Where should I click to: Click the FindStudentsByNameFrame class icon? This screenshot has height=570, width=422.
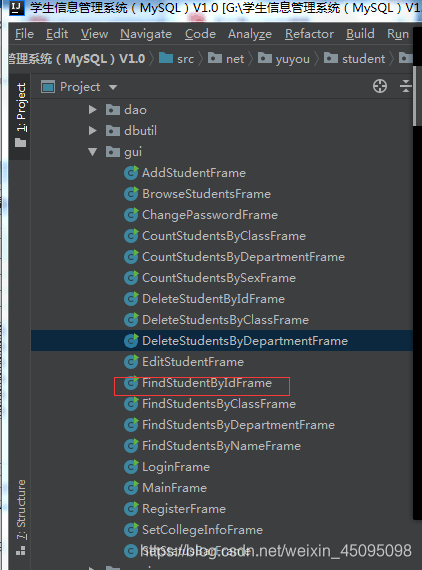[131, 446]
